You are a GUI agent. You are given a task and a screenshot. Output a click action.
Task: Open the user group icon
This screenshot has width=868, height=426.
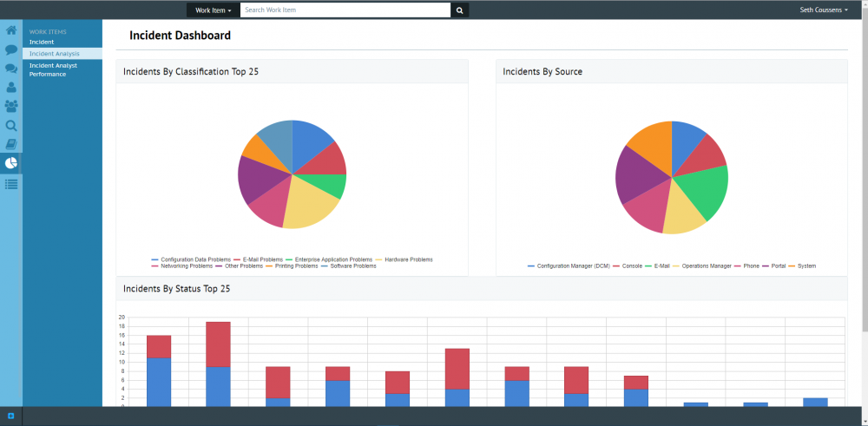click(11, 106)
